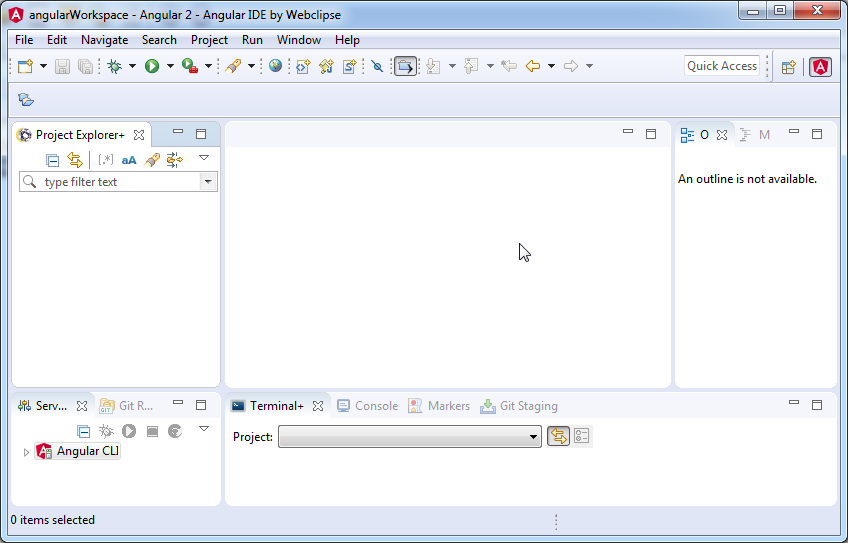
Task: Click the open folders icon below the toolbar
Action: tap(25, 100)
